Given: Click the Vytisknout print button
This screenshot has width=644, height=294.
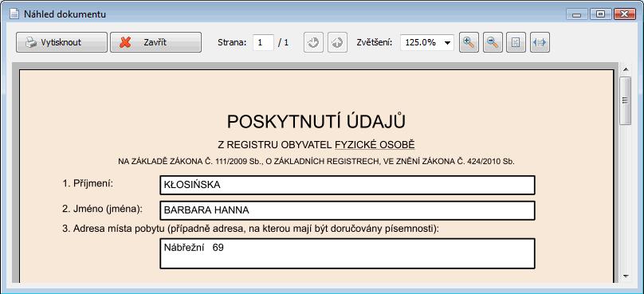Looking at the screenshot, I should point(61,42).
